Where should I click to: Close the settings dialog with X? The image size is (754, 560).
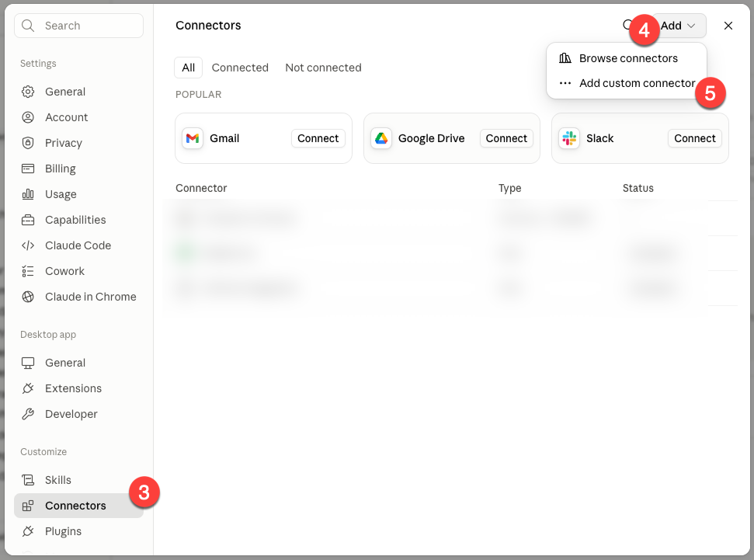pyautogui.click(x=728, y=26)
